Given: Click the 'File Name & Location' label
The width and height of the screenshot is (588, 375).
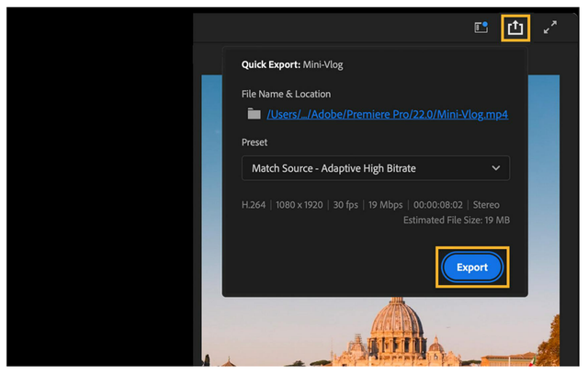Looking at the screenshot, I should pos(286,94).
